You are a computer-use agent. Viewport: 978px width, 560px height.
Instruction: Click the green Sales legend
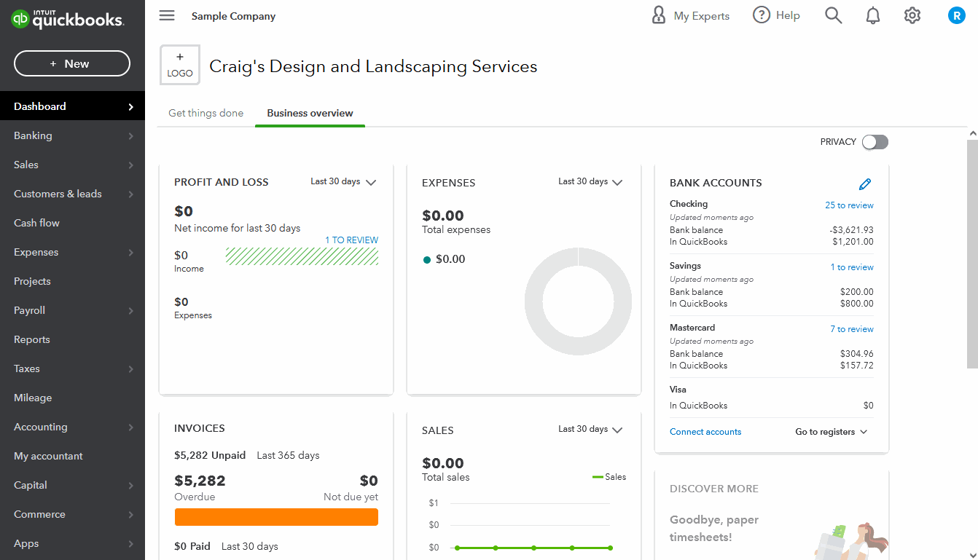[x=609, y=477]
